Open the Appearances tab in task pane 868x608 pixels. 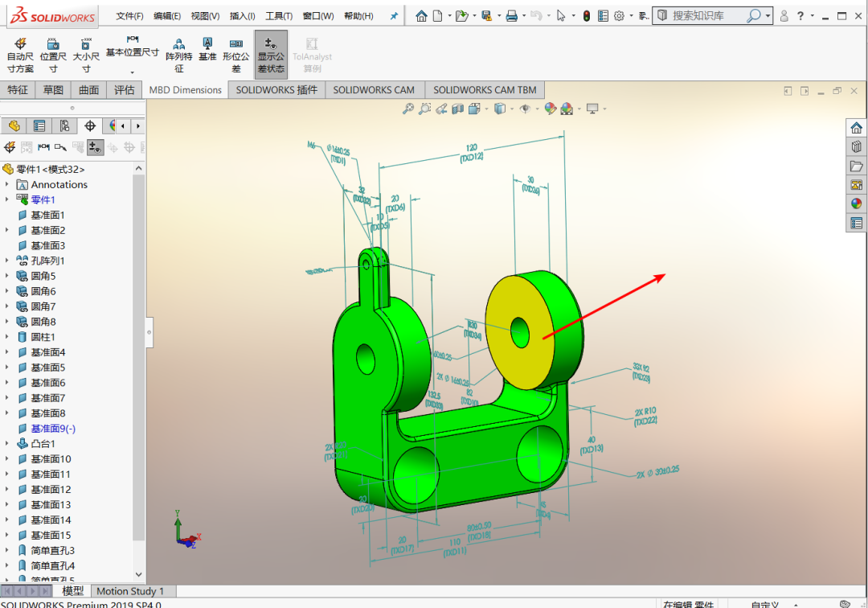tap(857, 203)
